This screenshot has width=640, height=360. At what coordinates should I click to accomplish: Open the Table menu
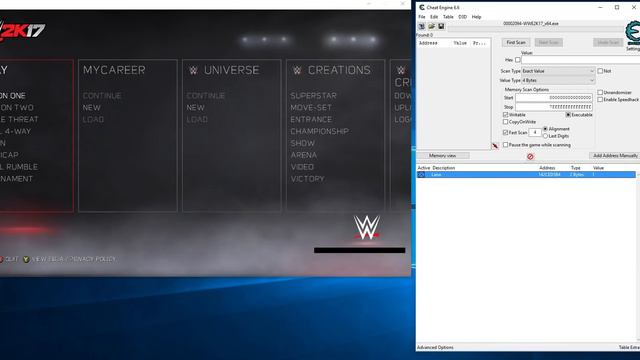(x=448, y=17)
